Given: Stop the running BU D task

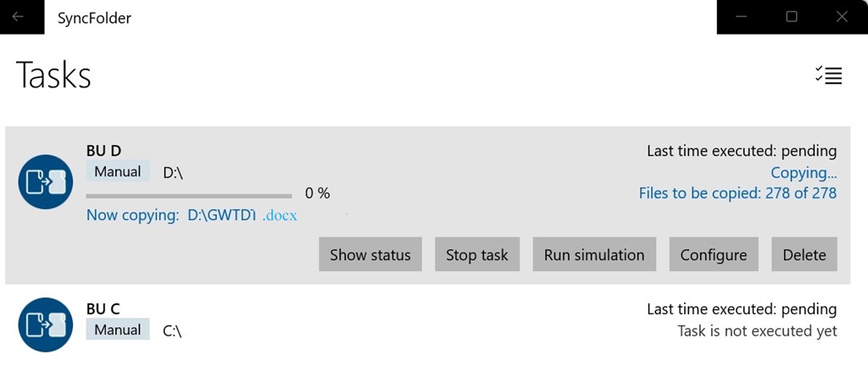Looking at the screenshot, I should point(477,255).
